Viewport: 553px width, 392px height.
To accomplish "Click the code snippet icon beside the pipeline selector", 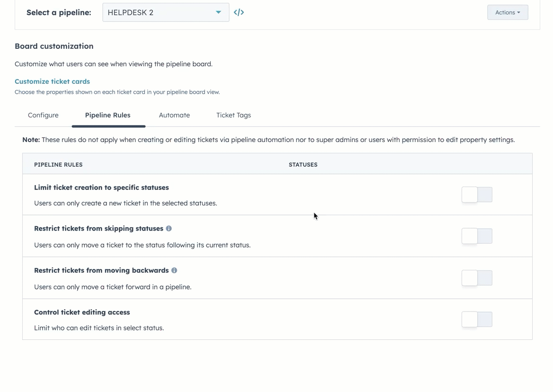I will (x=239, y=12).
